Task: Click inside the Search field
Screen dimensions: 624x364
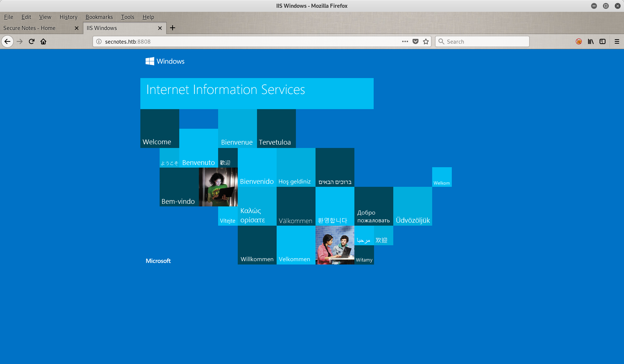Action: tap(481, 41)
